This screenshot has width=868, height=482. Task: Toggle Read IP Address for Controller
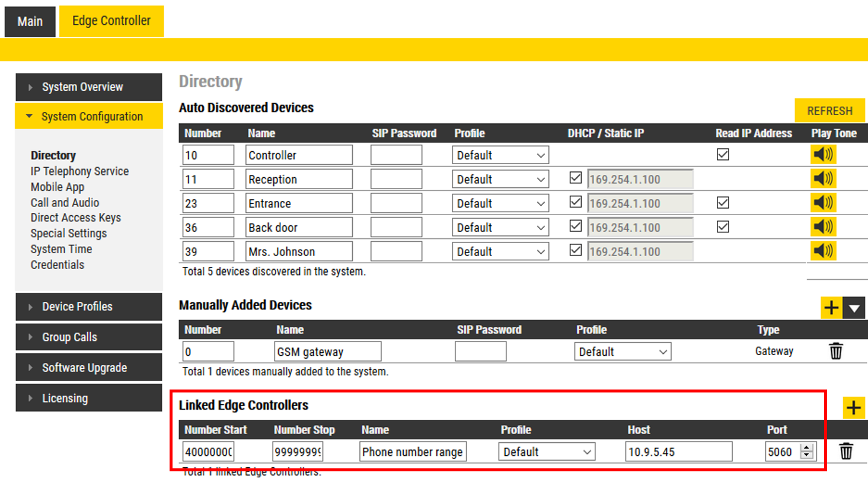pos(723,155)
